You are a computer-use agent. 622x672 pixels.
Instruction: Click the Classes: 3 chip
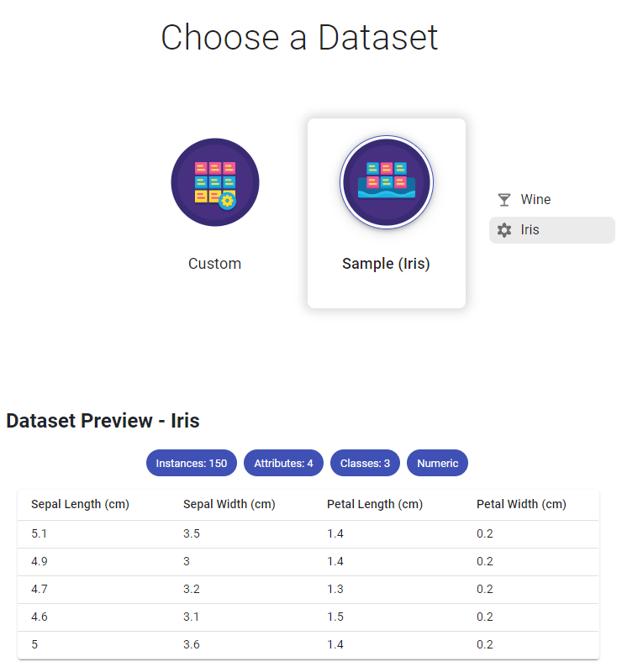[365, 463]
